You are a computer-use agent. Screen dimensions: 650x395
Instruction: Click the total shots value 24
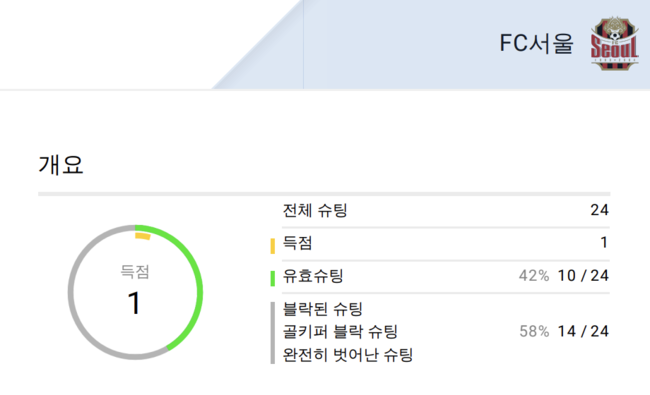(599, 210)
